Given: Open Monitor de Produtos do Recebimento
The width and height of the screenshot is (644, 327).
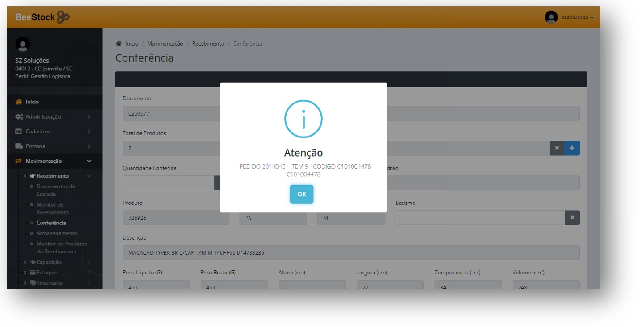Looking at the screenshot, I should pyautogui.click(x=62, y=248).
